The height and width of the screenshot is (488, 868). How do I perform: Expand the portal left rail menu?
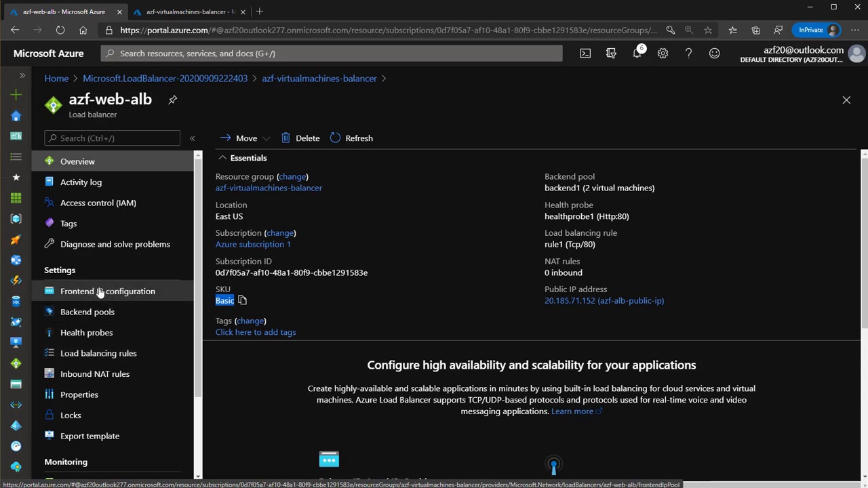pyautogui.click(x=22, y=75)
